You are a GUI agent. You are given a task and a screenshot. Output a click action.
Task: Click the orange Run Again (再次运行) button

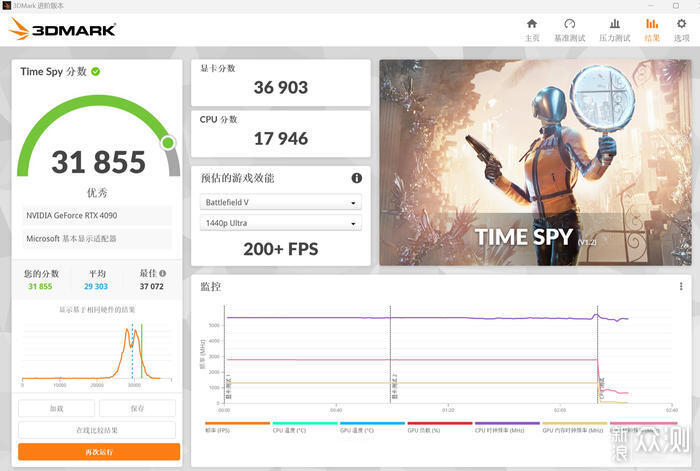pos(99,452)
